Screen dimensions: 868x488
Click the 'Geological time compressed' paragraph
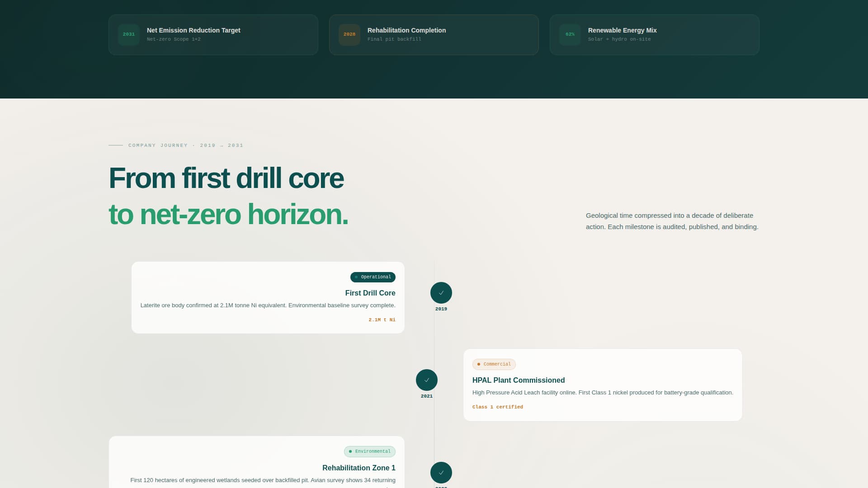(672, 221)
